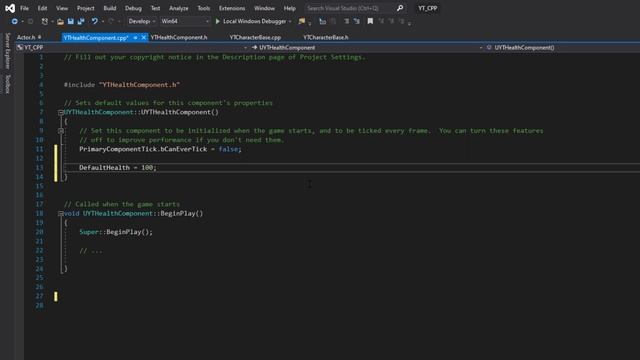This screenshot has width=640, height=360.
Task: Start debugging with the green play icon
Action: 218,21
